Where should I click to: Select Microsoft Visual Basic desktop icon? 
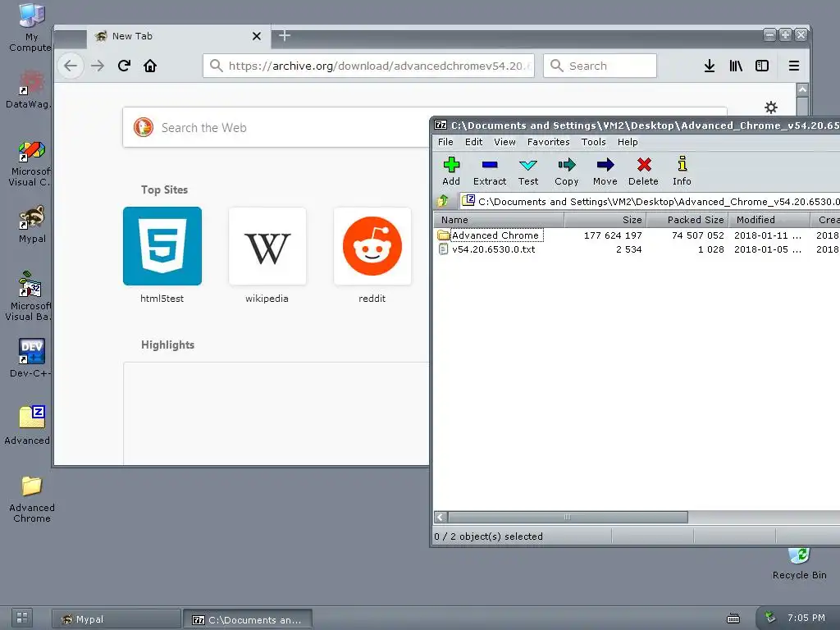29,296
